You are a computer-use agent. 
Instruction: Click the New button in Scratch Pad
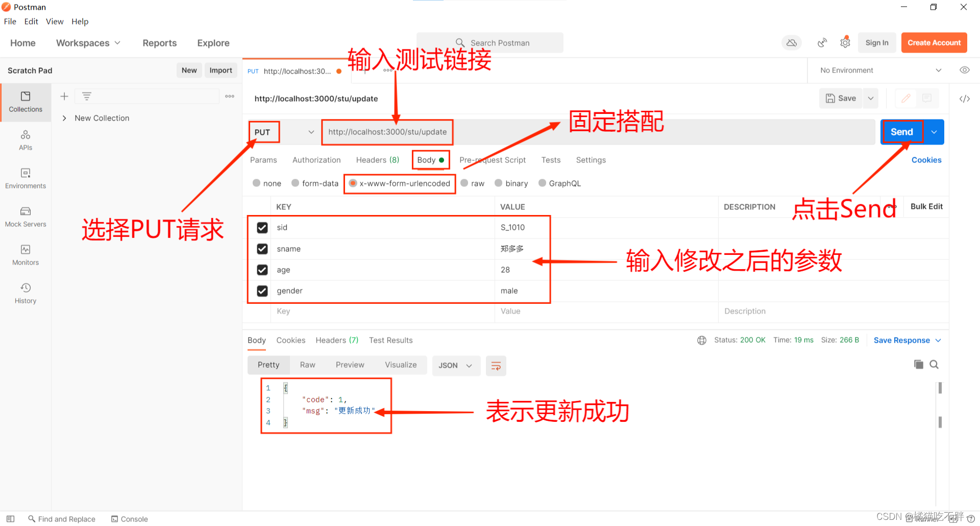point(189,70)
